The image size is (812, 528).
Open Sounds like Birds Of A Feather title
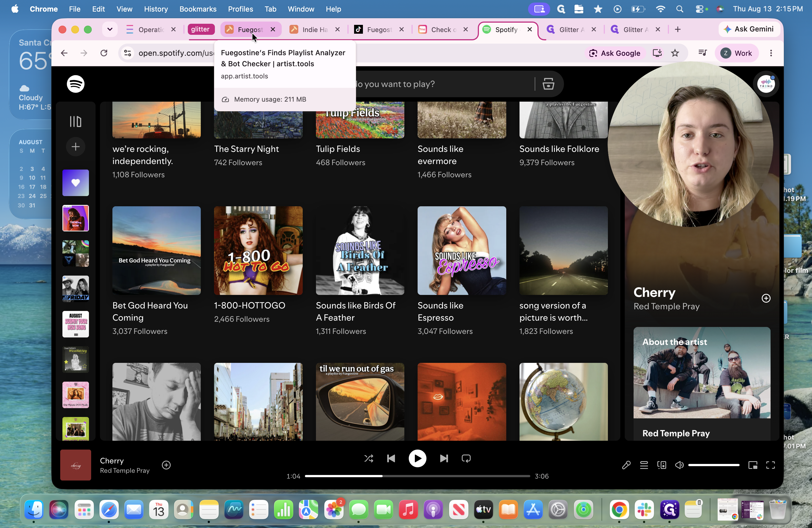tap(355, 311)
